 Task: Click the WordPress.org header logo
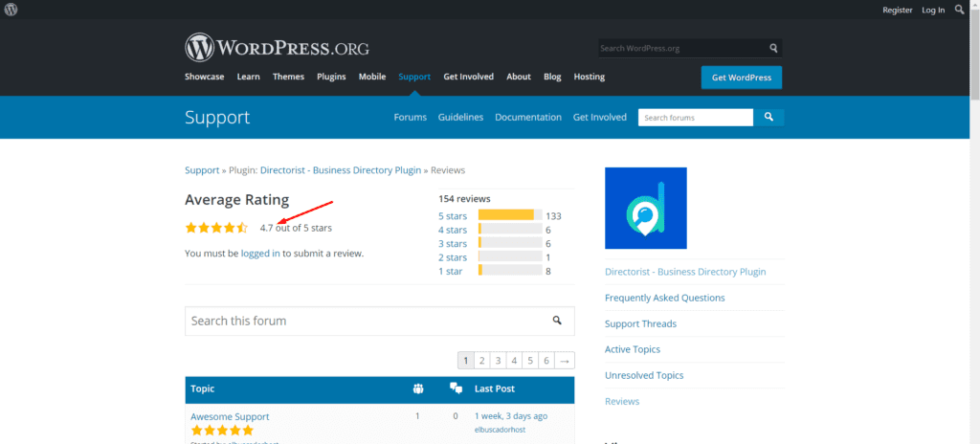(x=277, y=48)
